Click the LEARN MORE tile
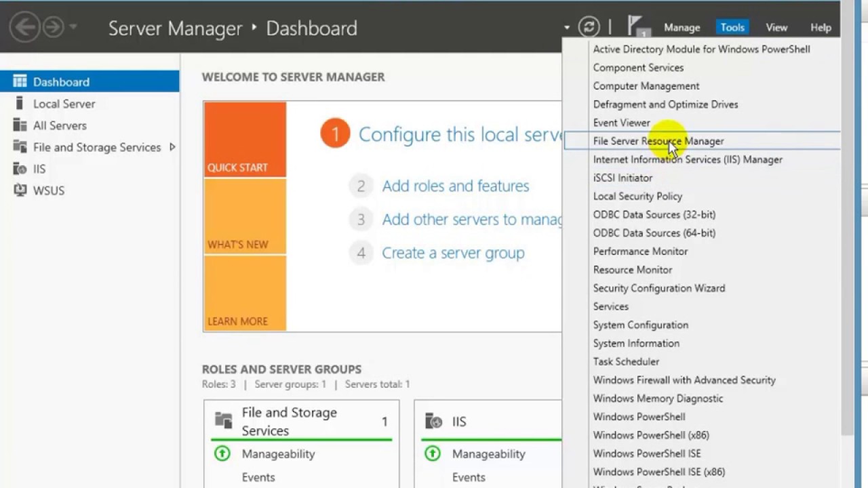This screenshot has height=488, width=868. click(x=245, y=293)
